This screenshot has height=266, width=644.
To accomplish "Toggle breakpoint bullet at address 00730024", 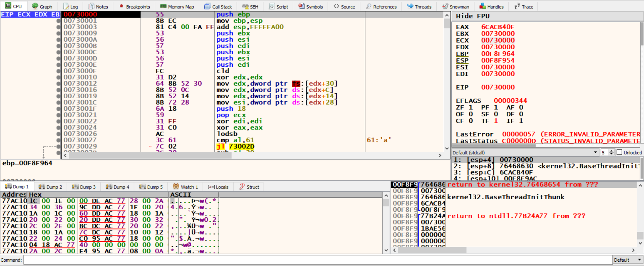I will pyautogui.click(x=59, y=127).
